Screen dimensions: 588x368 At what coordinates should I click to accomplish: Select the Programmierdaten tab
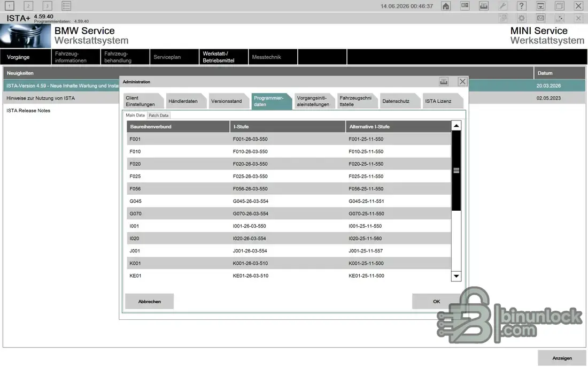click(272, 101)
